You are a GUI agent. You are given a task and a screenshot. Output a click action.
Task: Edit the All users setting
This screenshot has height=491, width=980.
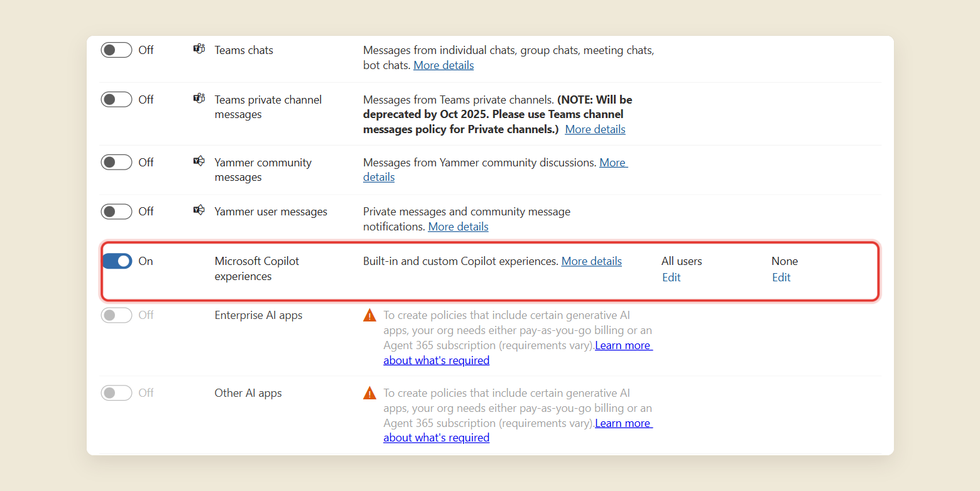point(672,278)
